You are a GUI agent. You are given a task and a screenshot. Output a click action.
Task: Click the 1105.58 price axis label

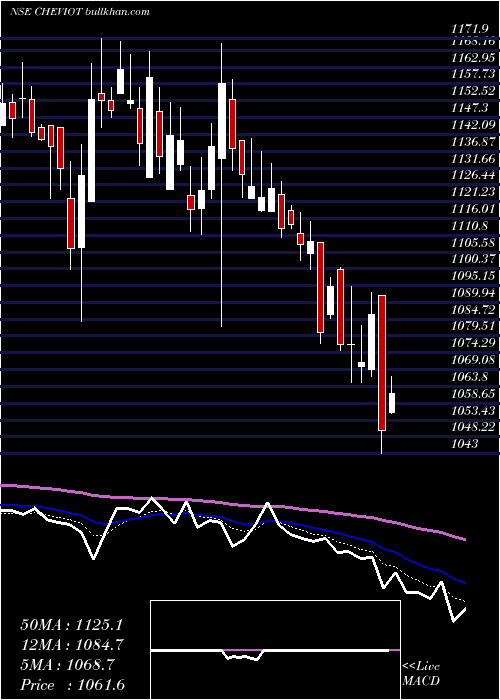(x=473, y=242)
